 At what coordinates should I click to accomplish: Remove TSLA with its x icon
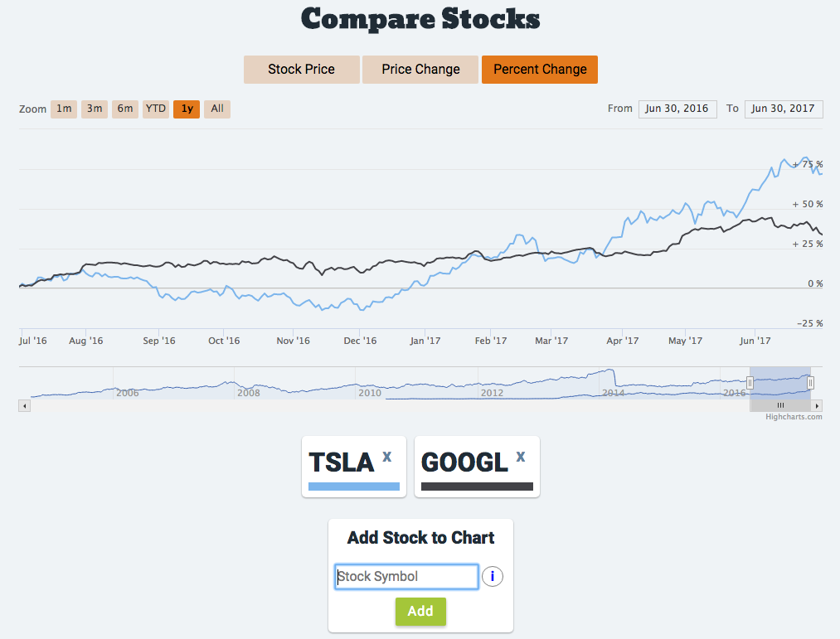[x=386, y=457]
